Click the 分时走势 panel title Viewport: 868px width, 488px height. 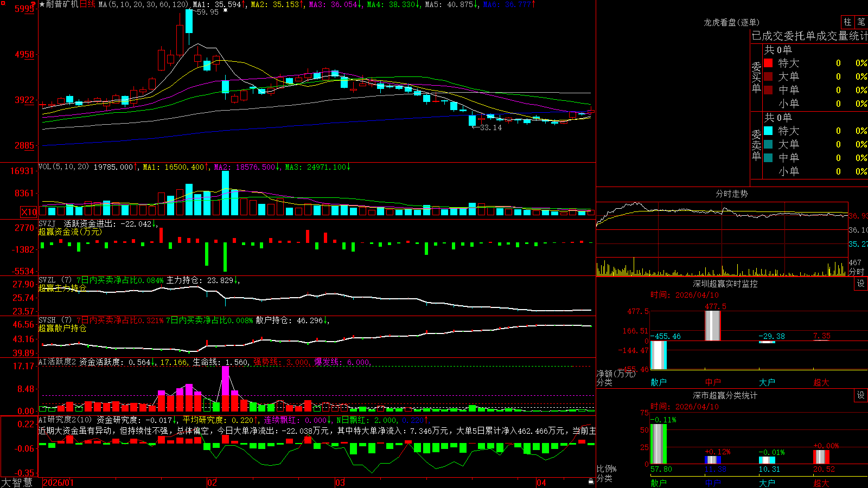pyautogui.click(x=732, y=194)
